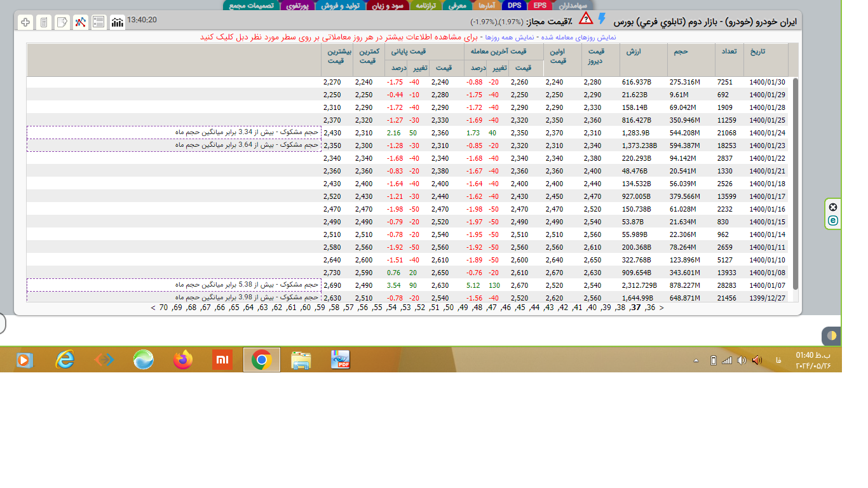The height and width of the screenshot is (488, 868).
Task: Open the media player taskbar icon
Action: point(25,360)
